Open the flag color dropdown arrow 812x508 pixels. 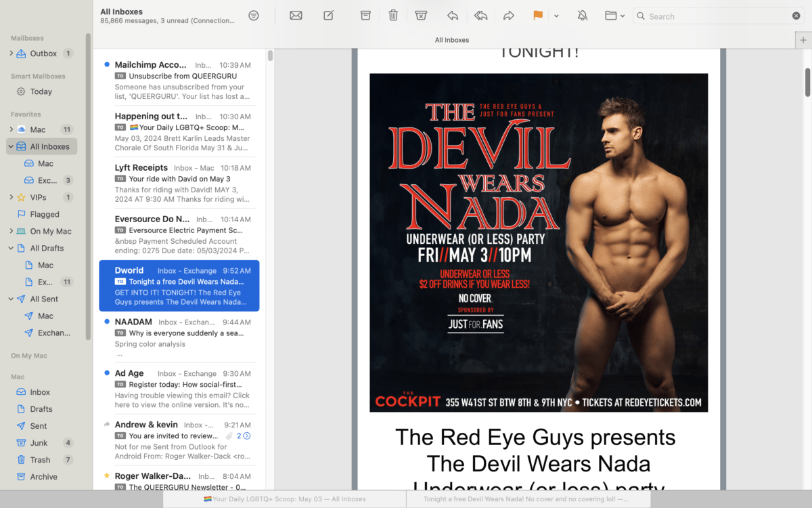[x=556, y=16]
